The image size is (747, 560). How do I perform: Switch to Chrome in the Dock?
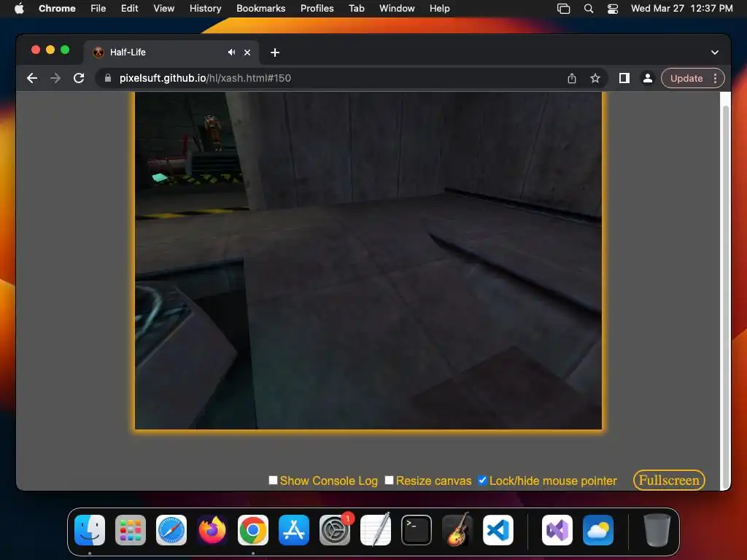pyautogui.click(x=253, y=529)
